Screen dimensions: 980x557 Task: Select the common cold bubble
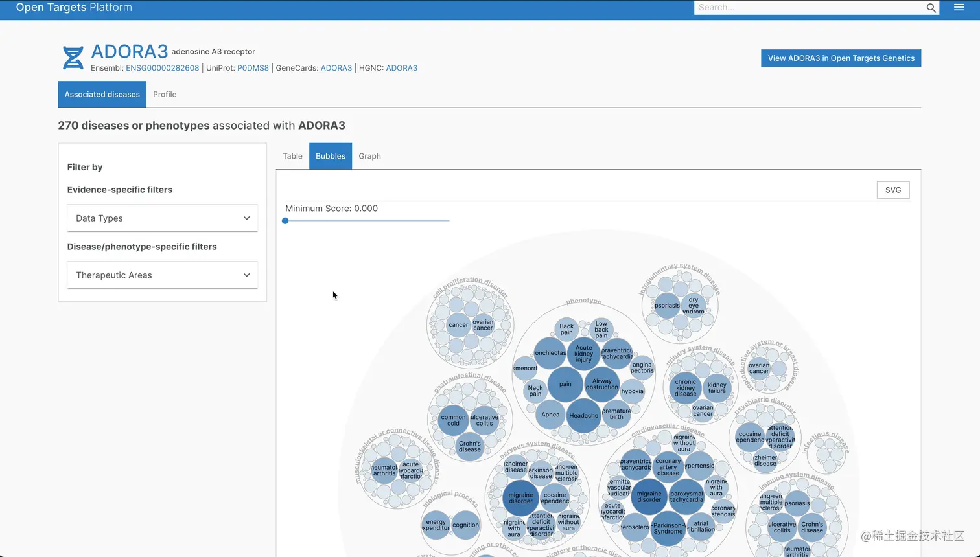pos(454,420)
